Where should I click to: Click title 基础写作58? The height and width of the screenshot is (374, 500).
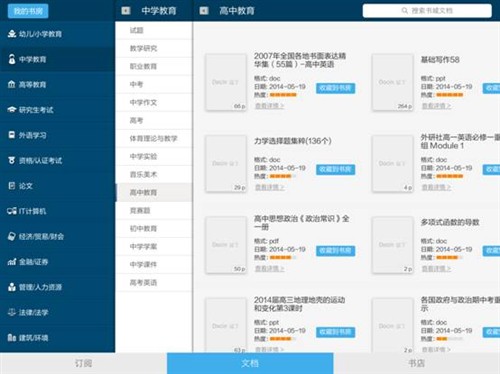pyautogui.click(x=440, y=60)
